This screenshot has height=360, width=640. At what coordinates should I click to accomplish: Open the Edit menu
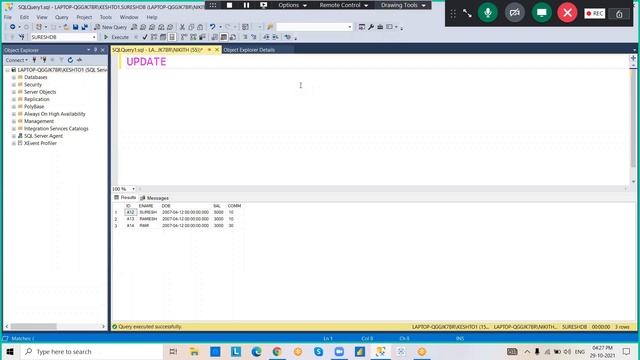coord(24,17)
